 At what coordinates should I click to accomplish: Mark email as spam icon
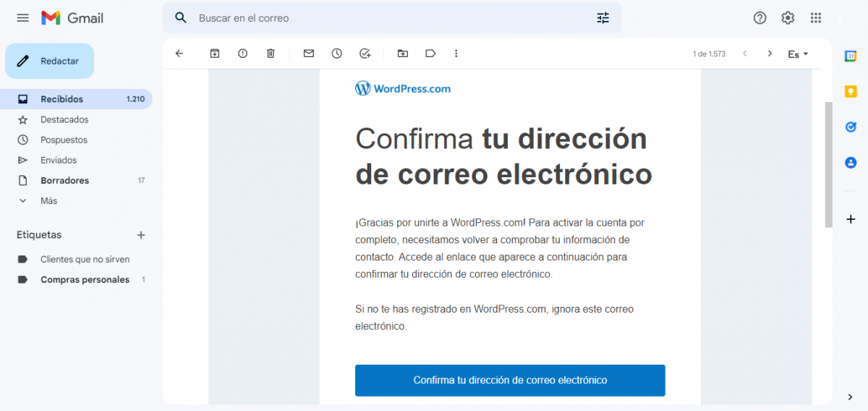pos(242,54)
